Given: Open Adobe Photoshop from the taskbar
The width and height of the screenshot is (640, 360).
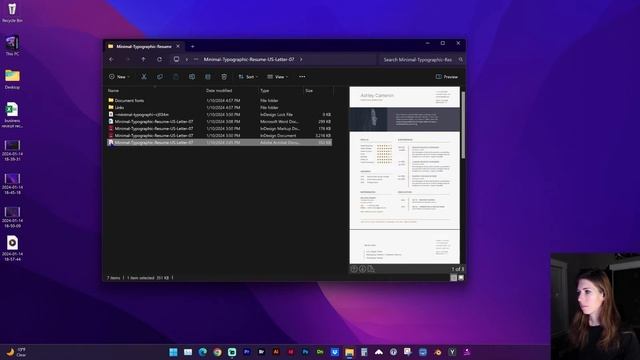Looking at the screenshot, I should [x=305, y=352].
